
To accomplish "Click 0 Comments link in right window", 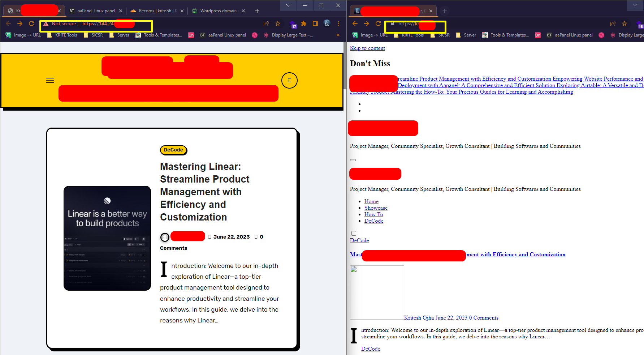I will (x=484, y=318).
